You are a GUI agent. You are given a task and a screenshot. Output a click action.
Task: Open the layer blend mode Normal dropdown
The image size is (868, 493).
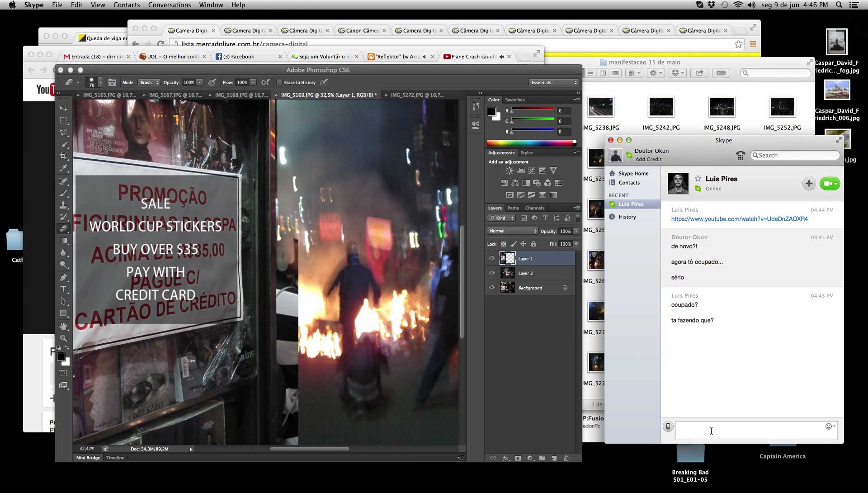pyautogui.click(x=513, y=231)
